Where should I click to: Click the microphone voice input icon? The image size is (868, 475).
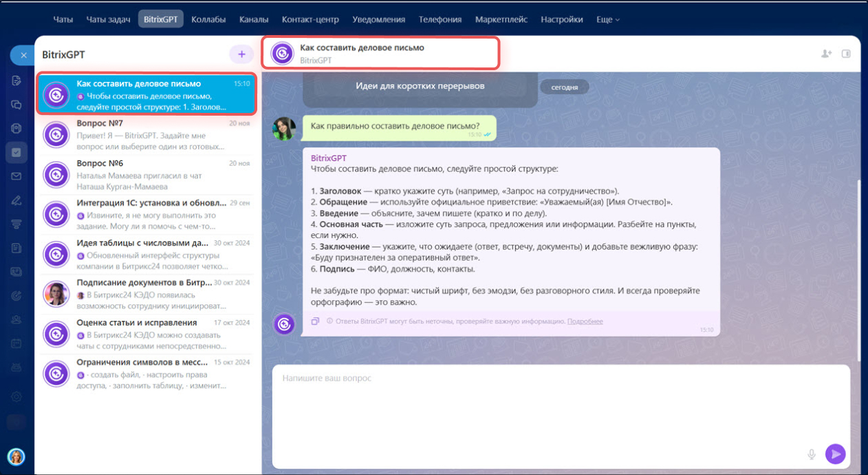click(812, 454)
